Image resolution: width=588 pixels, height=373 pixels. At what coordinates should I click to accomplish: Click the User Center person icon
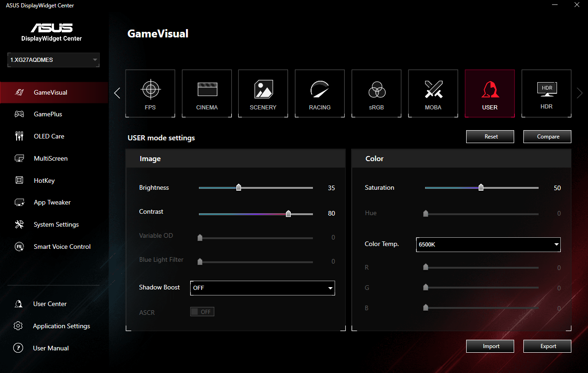(x=18, y=304)
